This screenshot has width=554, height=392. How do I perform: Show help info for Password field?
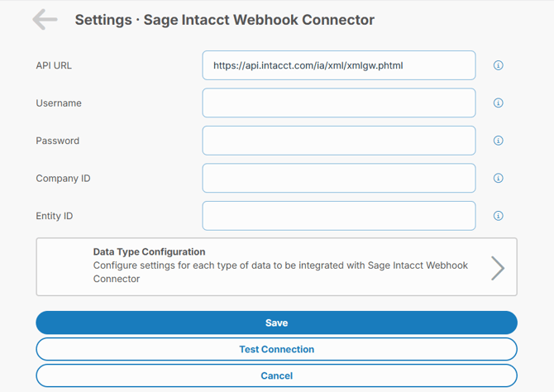tap(498, 141)
